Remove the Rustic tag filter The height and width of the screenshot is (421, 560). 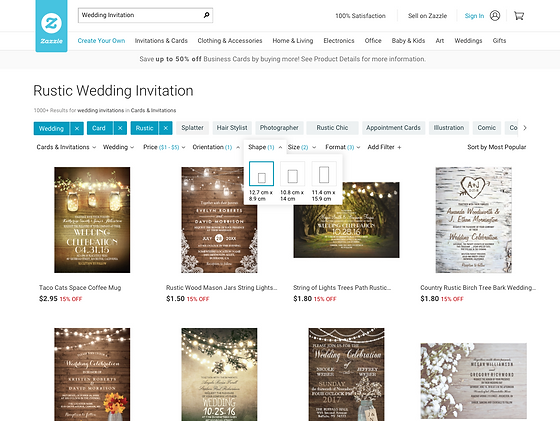point(165,128)
